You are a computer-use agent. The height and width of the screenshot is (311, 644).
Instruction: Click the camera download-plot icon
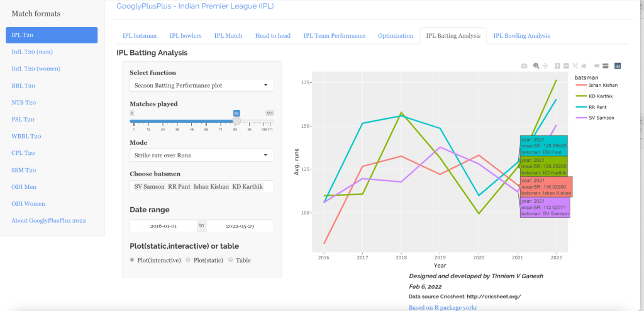pyautogui.click(x=525, y=66)
